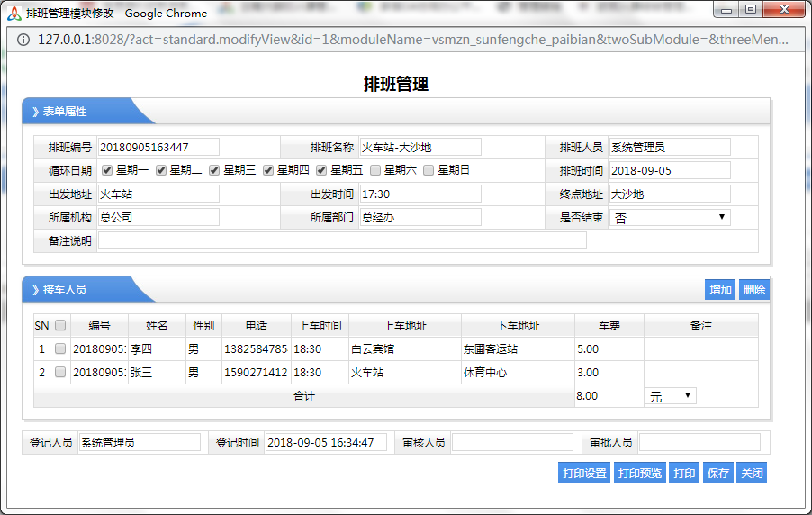Toggle the 星期三 checkbox

(x=214, y=170)
